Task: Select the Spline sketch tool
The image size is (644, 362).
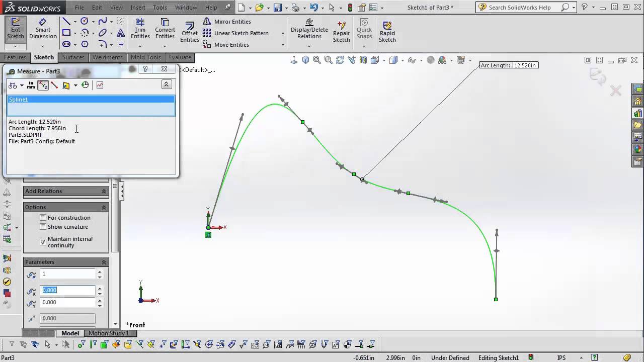Action: tap(103, 21)
